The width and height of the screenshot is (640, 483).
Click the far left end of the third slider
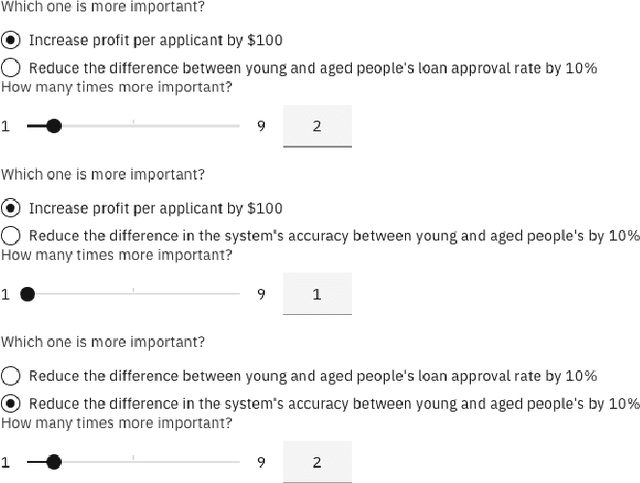27,462
